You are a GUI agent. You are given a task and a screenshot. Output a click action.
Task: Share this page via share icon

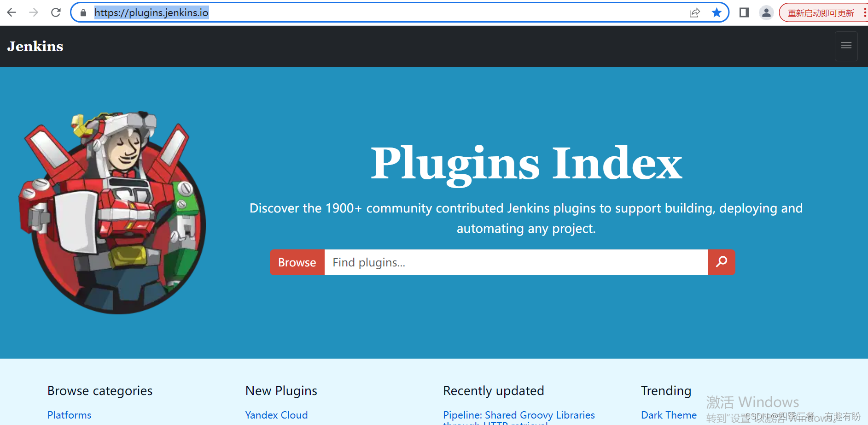[694, 13]
